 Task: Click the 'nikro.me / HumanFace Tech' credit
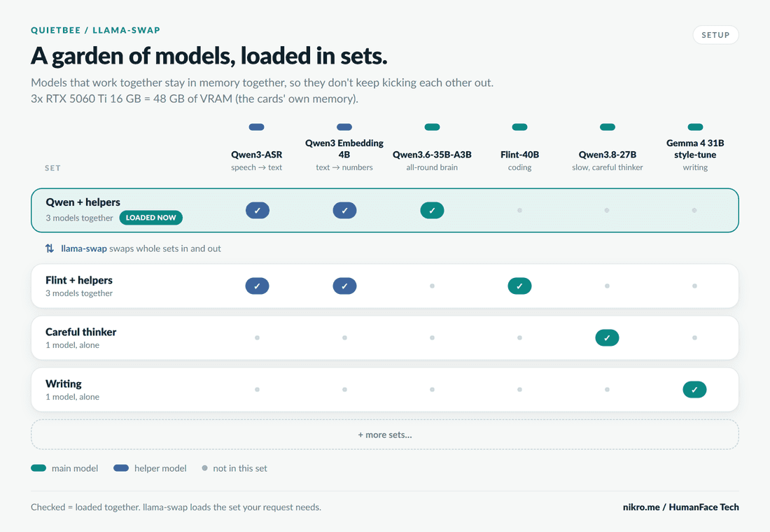tap(680, 507)
